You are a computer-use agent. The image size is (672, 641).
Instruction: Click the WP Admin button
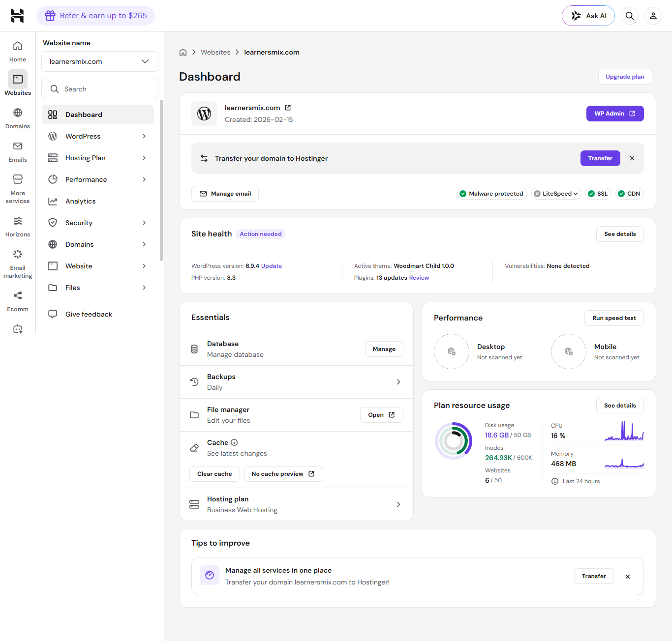tap(615, 114)
